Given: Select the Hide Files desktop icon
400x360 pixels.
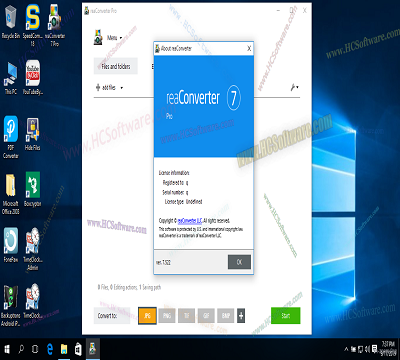Looking at the screenshot, I should [x=33, y=134].
